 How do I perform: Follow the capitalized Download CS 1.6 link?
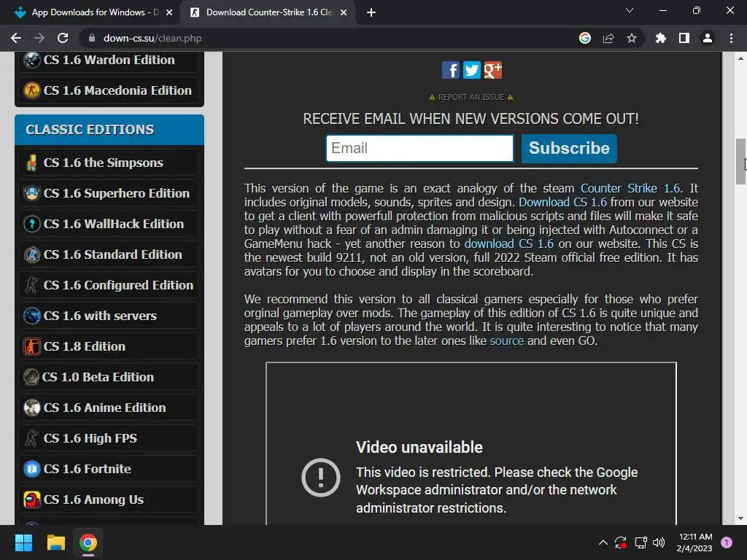562,203
